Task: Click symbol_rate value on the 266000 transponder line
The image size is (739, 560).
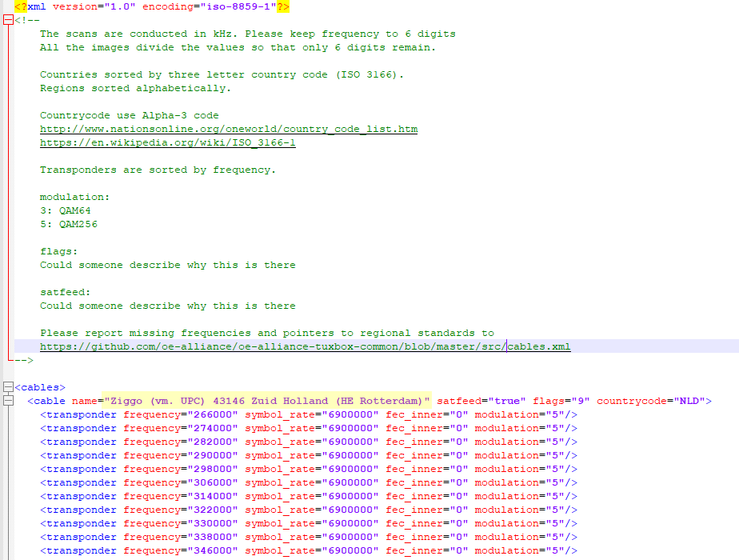Action: [350, 415]
